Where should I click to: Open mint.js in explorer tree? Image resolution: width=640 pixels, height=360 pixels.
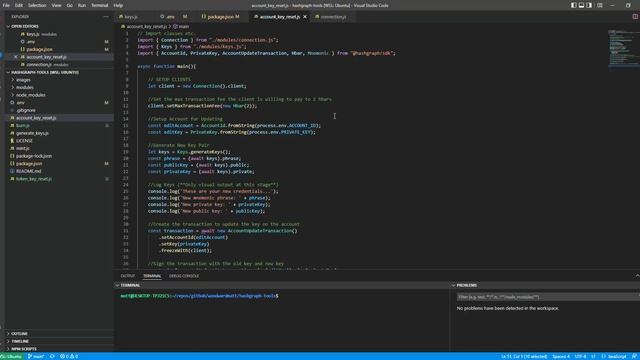(x=22, y=149)
